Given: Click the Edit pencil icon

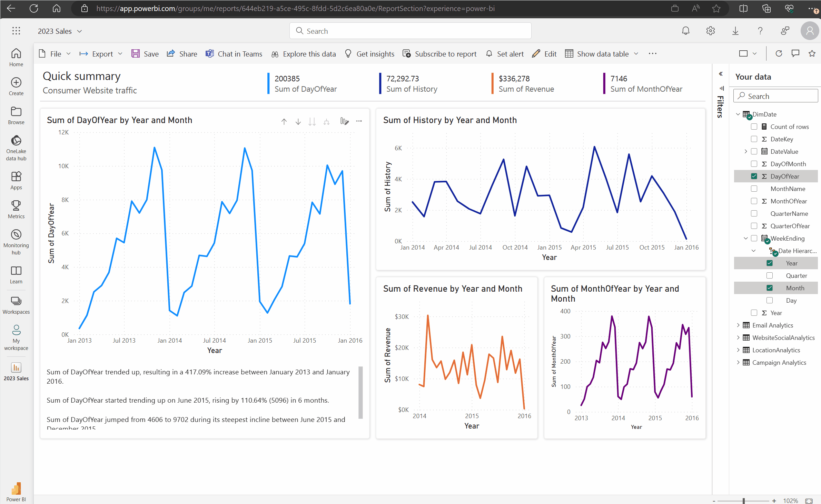Looking at the screenshot, I should [535, 54].
